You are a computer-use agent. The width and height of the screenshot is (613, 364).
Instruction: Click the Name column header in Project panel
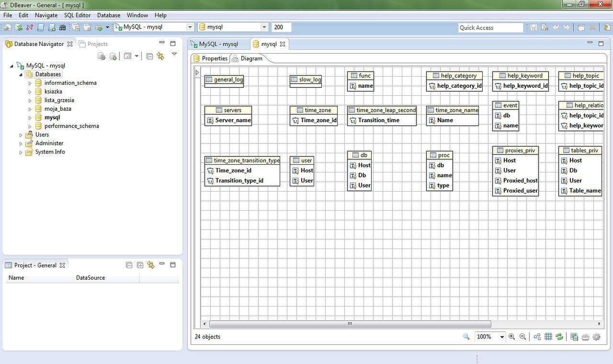pyautogui.click(x=39, y=278)
